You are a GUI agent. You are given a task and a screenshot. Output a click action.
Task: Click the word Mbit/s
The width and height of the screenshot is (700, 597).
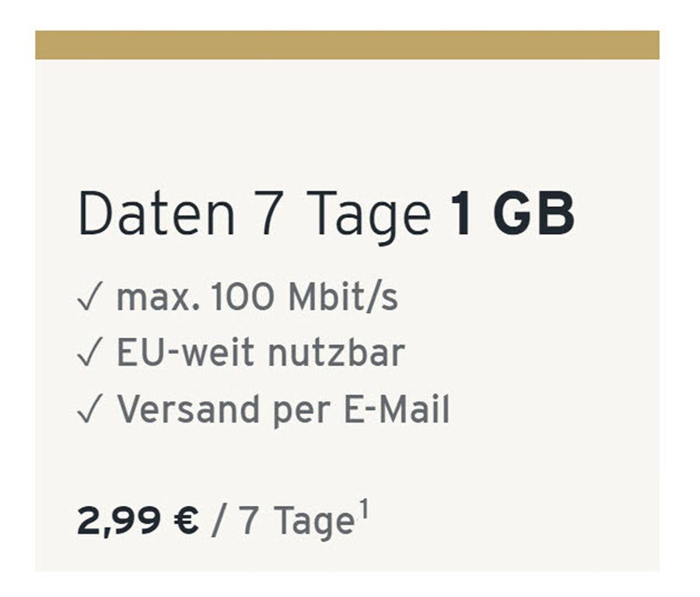pos(343,297)
